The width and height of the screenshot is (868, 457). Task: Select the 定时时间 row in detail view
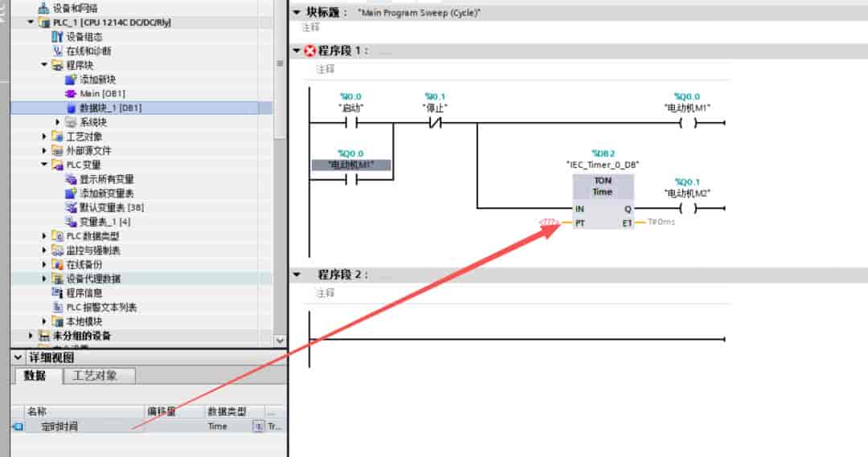[x=149, y=426]
